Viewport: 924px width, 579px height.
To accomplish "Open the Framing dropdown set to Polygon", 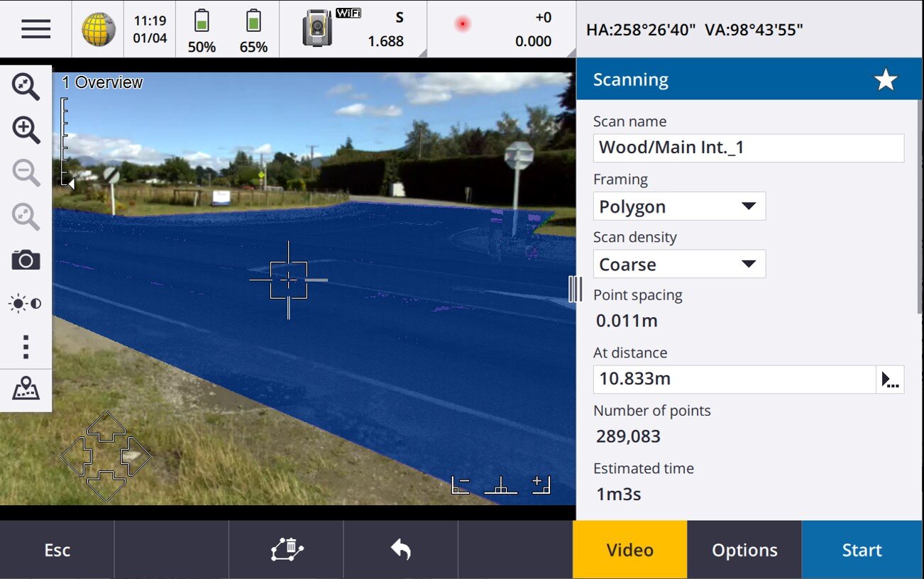I will point(679,206).
